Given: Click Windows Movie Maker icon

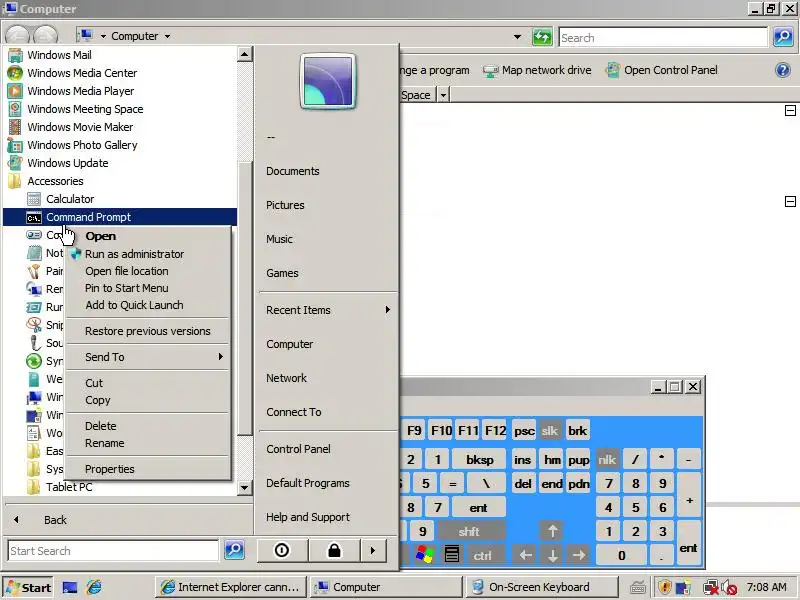Looking at the screenshot, I should [x=15, y=127].
